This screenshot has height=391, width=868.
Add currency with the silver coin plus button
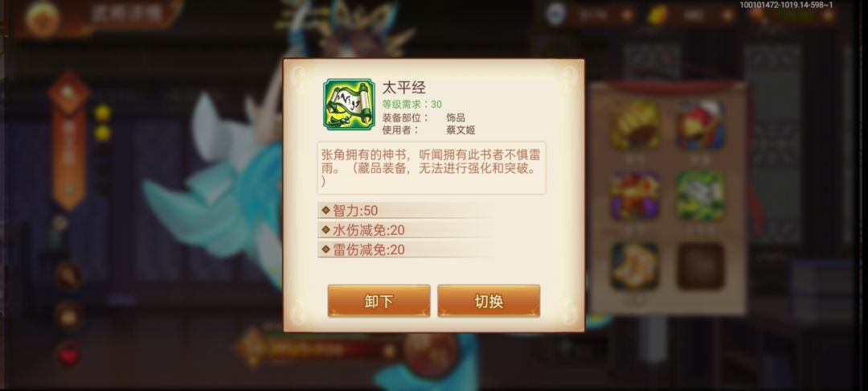tap(627, 15)
